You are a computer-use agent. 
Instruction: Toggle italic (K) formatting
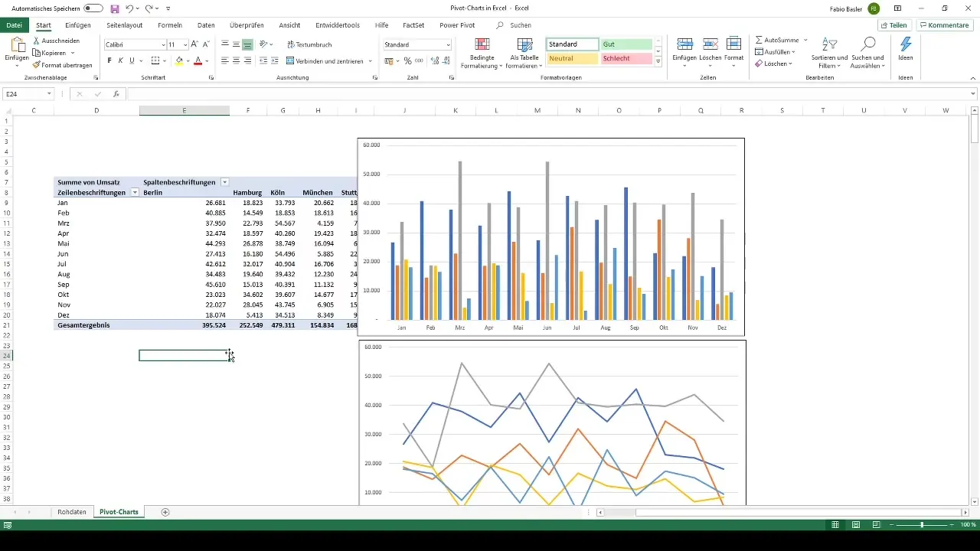120,60
